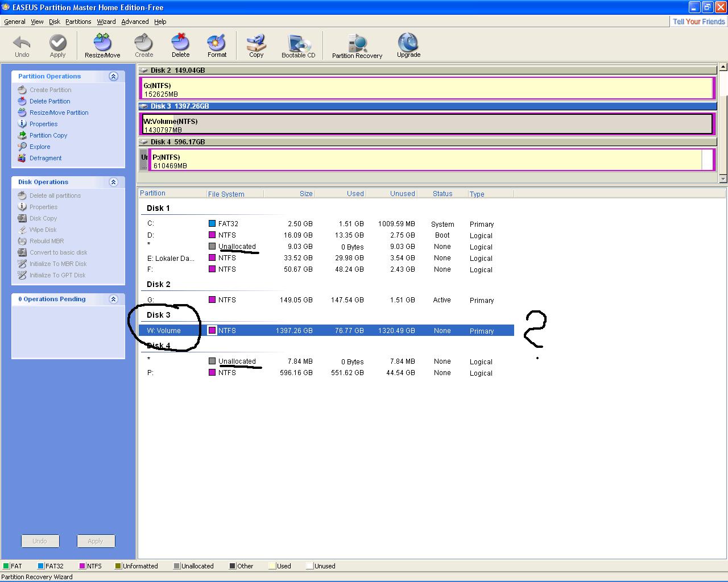Sort by Size column header
The width and height of the screenshot is (728, 582).
click(289, 194)
